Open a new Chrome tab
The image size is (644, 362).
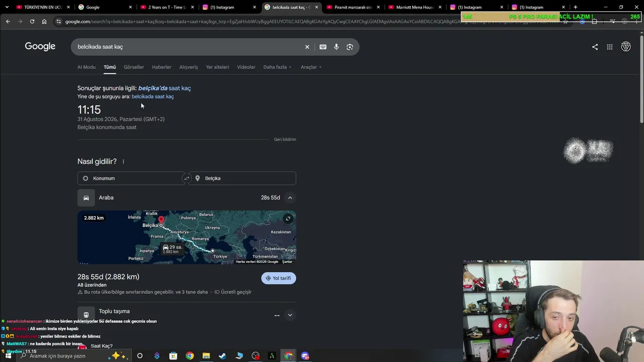[x=575, y=7]
